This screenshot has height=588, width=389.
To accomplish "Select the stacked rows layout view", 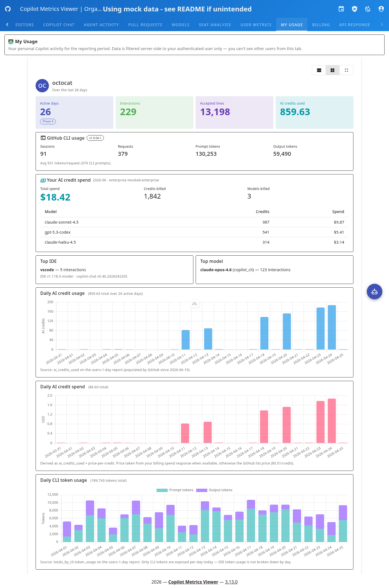I will [x=319, y=70].
